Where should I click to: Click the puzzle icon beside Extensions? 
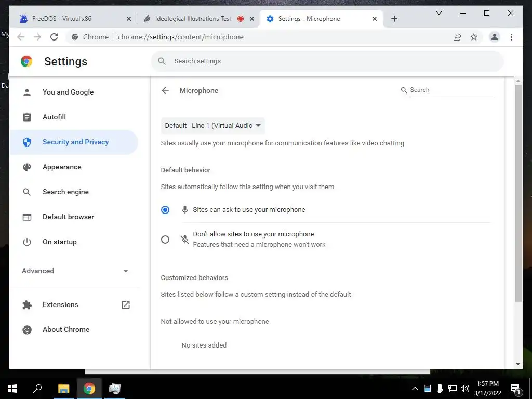pyautogui.click(x=27, y=304)
